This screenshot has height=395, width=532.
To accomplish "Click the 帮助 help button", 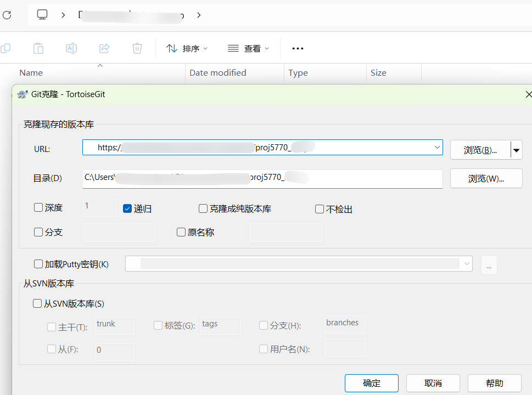I will pos(494,382).
